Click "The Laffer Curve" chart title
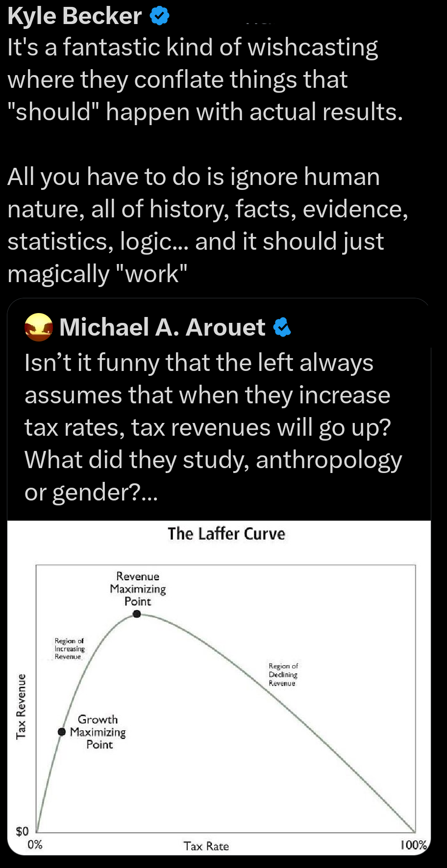The width and height of the screenshot is (447, 868). 226,534
